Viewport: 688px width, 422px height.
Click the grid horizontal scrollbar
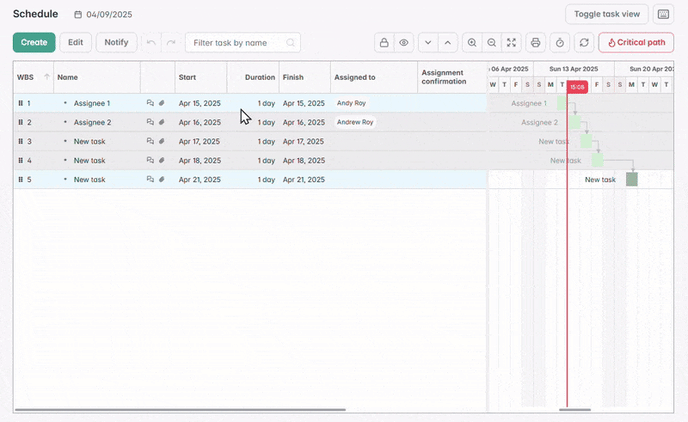click(180, 410)
